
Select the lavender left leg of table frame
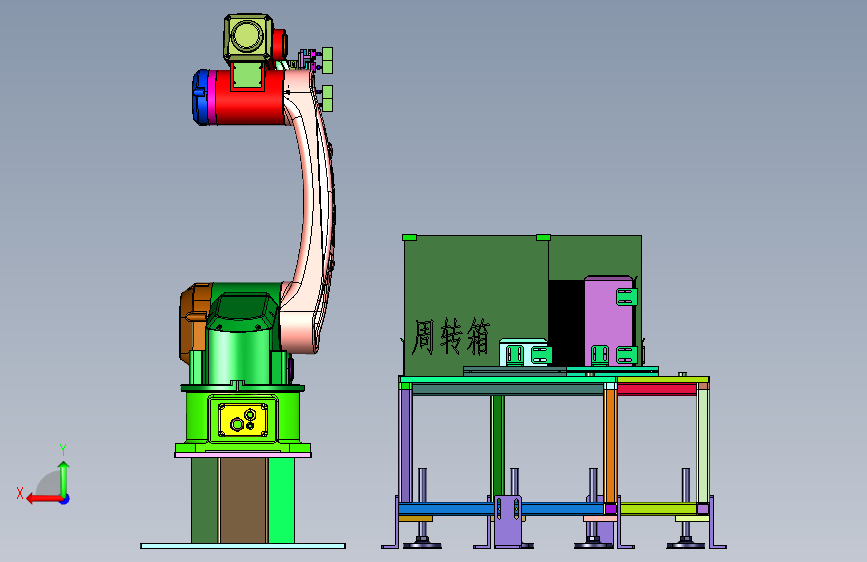click(x=406, y=446)
